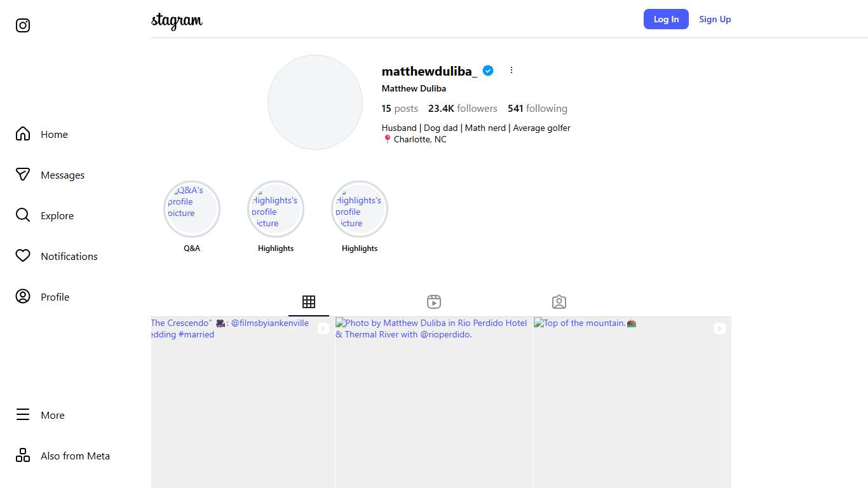Expand the More menu in sidebar
The height and width of the screenshot is (488, 868).
[22, 415]
